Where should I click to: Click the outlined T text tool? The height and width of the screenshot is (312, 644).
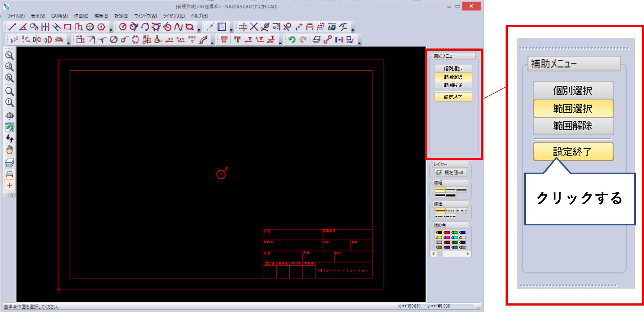click(224, 40)
